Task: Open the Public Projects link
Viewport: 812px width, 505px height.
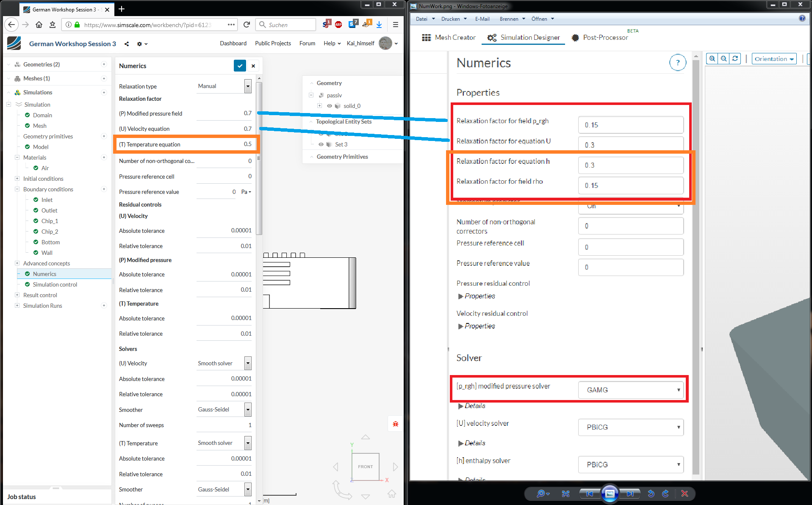Action: pos(273,43)
